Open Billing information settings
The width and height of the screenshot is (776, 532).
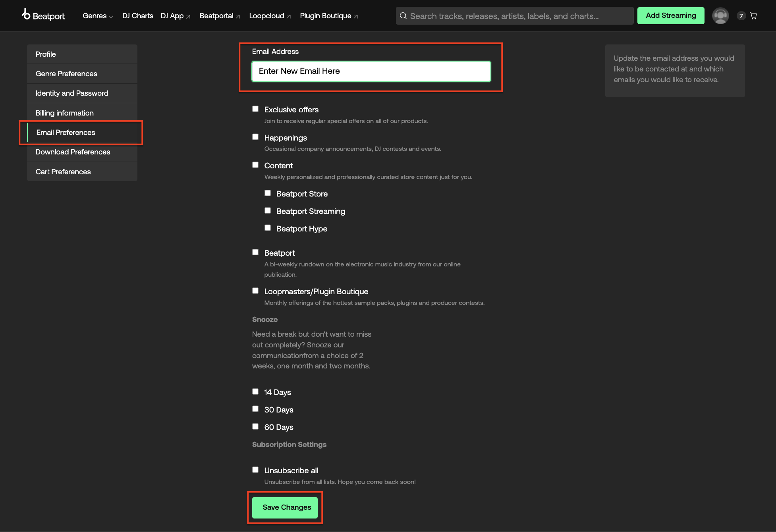(x=82, y=113)
